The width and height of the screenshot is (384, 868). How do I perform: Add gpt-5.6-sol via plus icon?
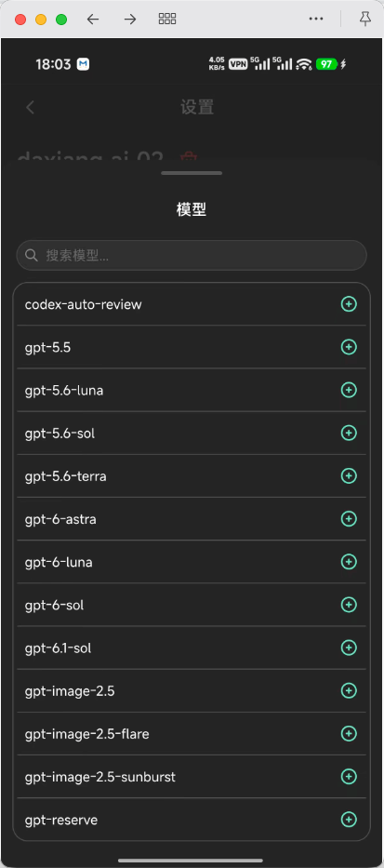pyautogui.click(x=349, y=433)
